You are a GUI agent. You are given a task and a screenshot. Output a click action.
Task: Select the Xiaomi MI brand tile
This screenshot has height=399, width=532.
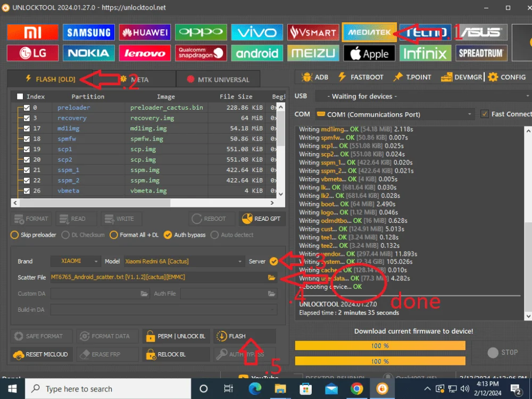coord(32,32)
